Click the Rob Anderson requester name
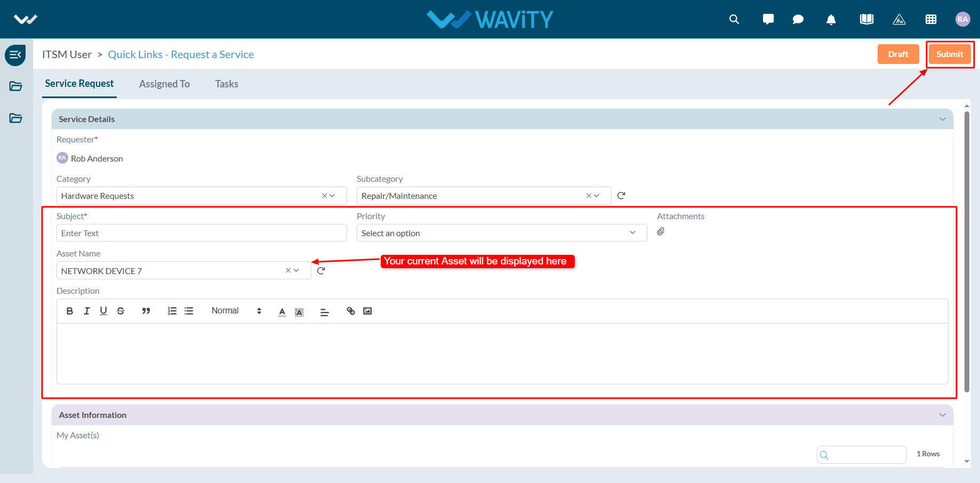The height and width of the screenshot is (483, 980). coord(97,158)
